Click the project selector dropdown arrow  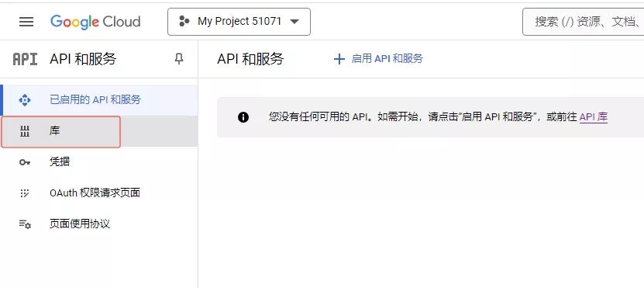pos(294,22)
